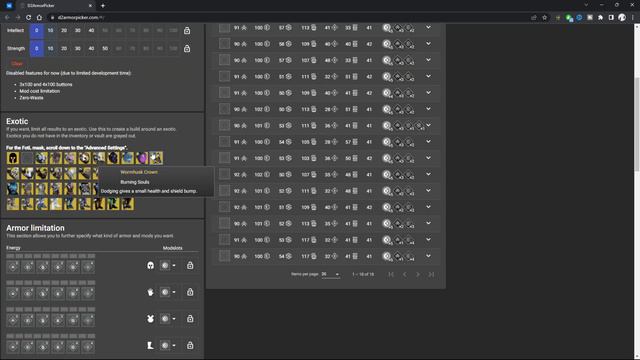This screenshot has height=360, width=640.
Task: Click the Exotic section heading
Action: pyautogui.click(x=17, y=121)
